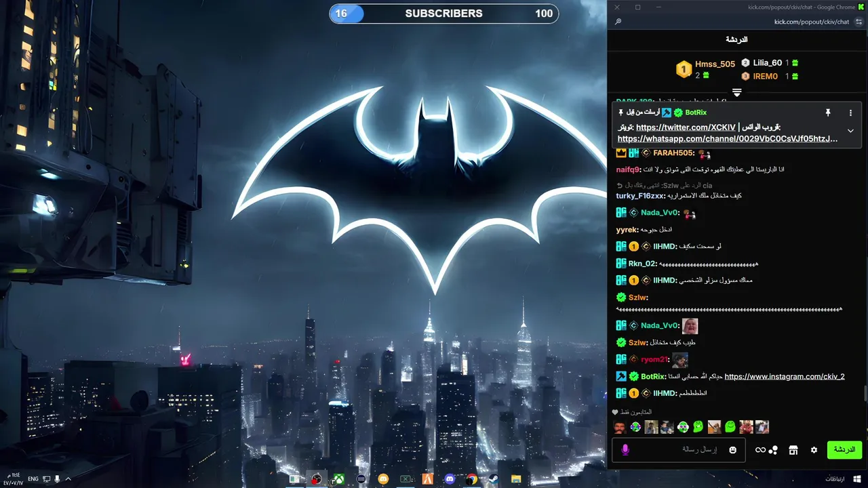The width and height of the screenshot is (868, 488).
Task: Select top gifter Hmss_505
Action: point(715,64)
